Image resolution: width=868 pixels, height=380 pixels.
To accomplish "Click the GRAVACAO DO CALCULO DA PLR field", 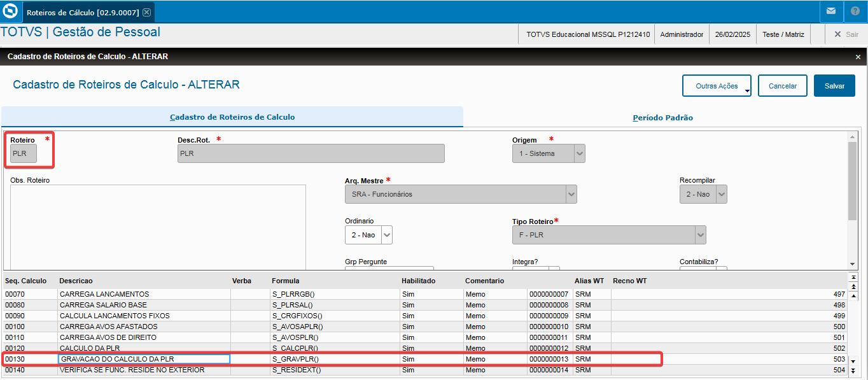I will coord(144,359).
